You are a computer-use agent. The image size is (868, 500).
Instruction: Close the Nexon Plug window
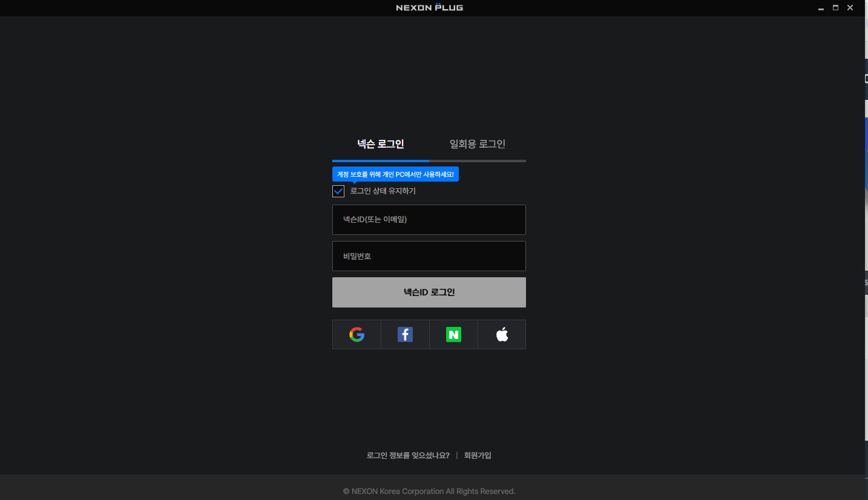tap(850, 8)
